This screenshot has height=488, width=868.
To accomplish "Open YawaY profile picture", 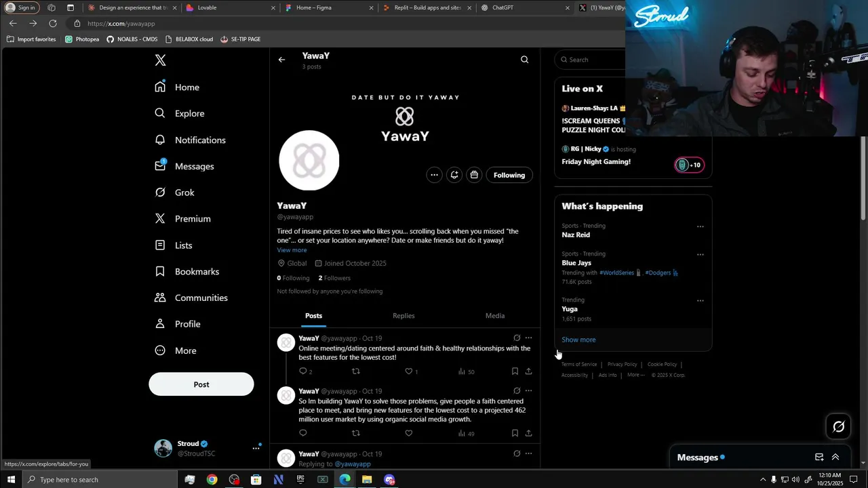I will pyautogui.click(x=309, y=161).
